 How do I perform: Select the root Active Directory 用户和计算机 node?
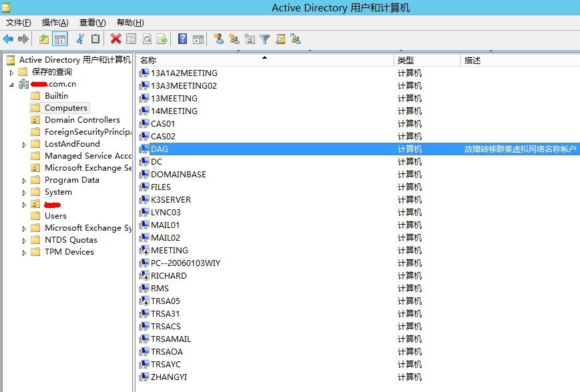point(75,60)
